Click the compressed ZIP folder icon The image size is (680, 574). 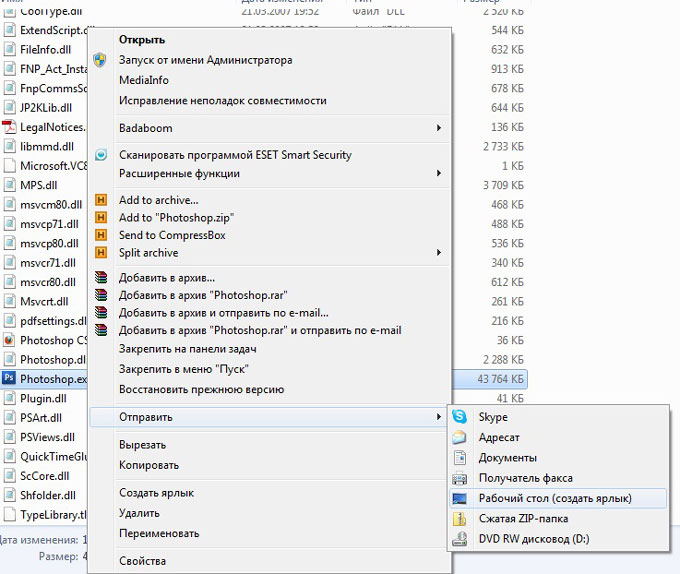click(x=459, y=519)
